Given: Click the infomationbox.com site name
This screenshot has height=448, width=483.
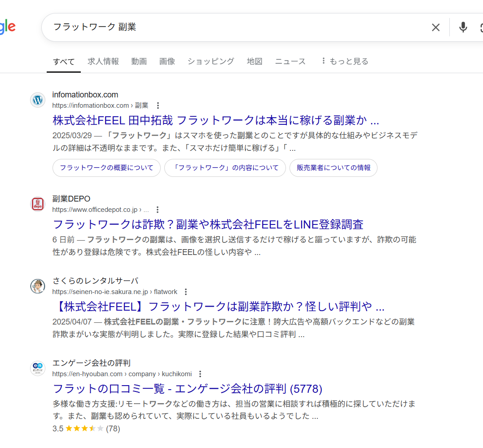Looking at the screenshot, I should pos(85,95).
